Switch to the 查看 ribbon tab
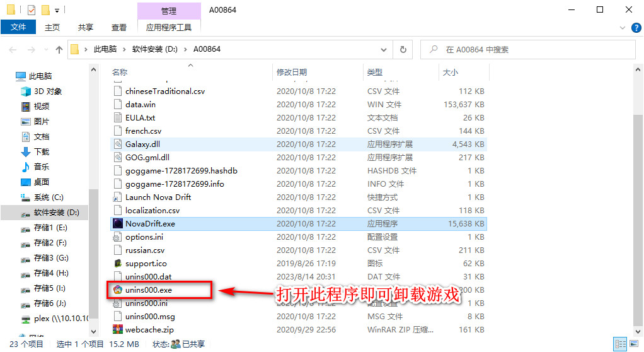 pos(118,27)
